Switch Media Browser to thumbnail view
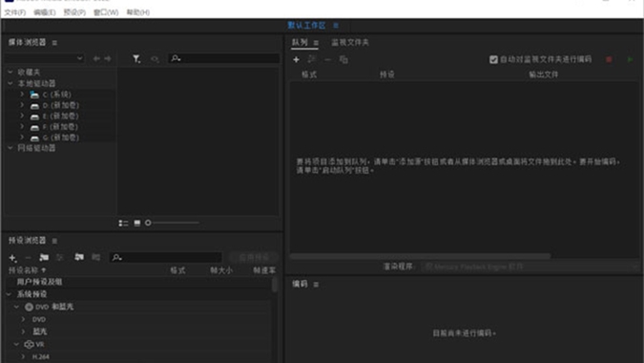 point(137,224)
